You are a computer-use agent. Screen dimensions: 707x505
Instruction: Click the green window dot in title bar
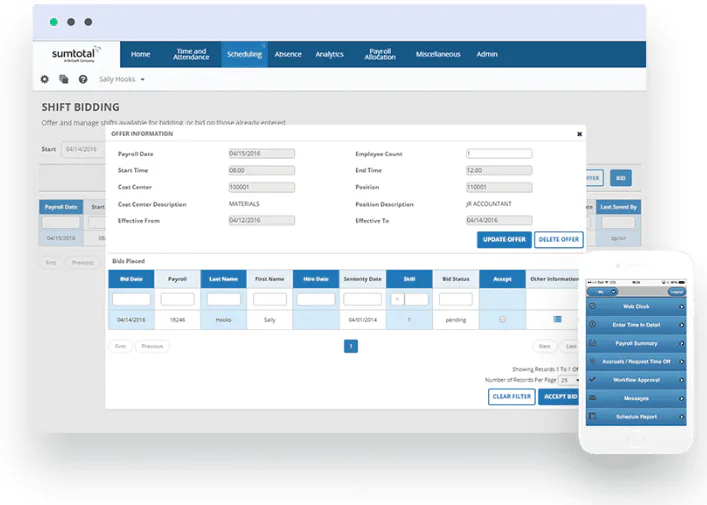coord(54,22)
